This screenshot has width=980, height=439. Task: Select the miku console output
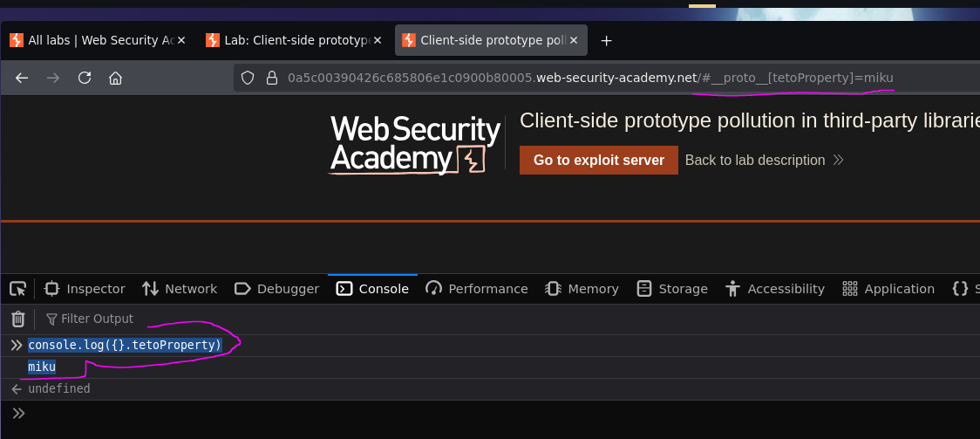[x=42, y=367]
